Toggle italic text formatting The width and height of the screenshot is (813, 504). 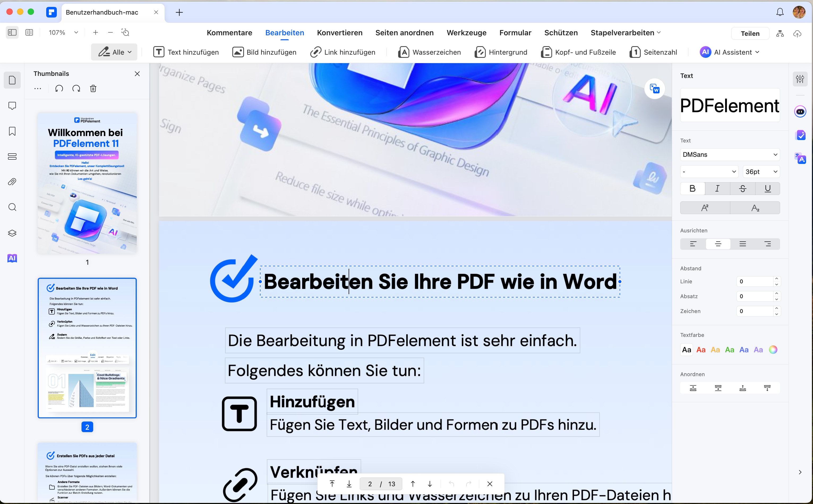point(717,188)
